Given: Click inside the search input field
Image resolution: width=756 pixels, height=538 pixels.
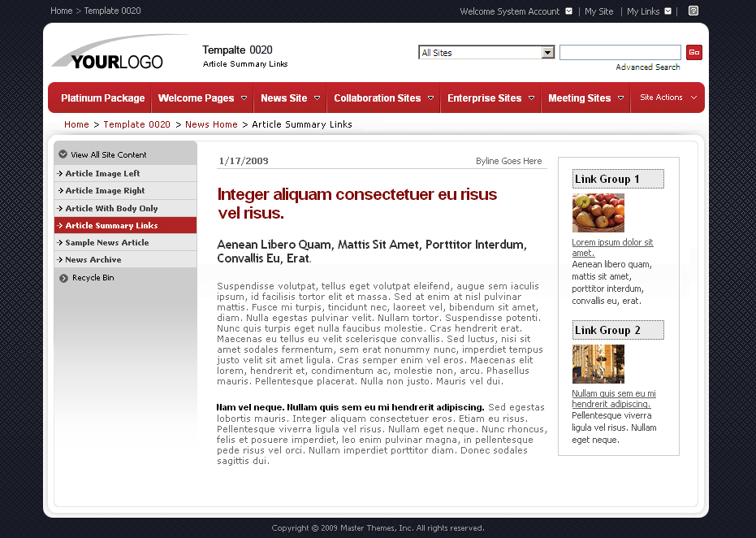Looking at the screenshot, I should [x=620, y=52].
